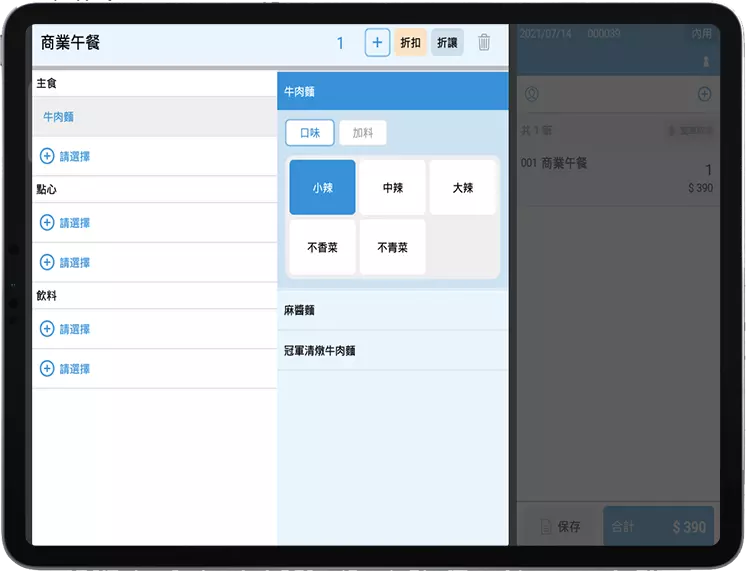Open the 折讓 allowance option

coord(447,43)
